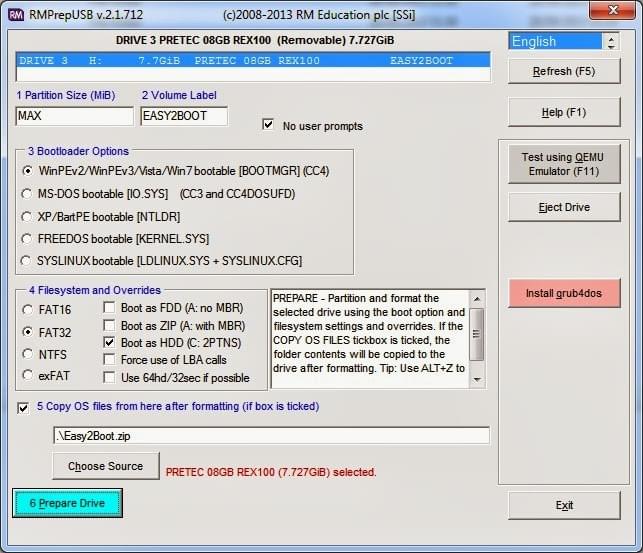Close the RMPrepUSB window
This screenshot has height=553, width=643.
point(613,10)
